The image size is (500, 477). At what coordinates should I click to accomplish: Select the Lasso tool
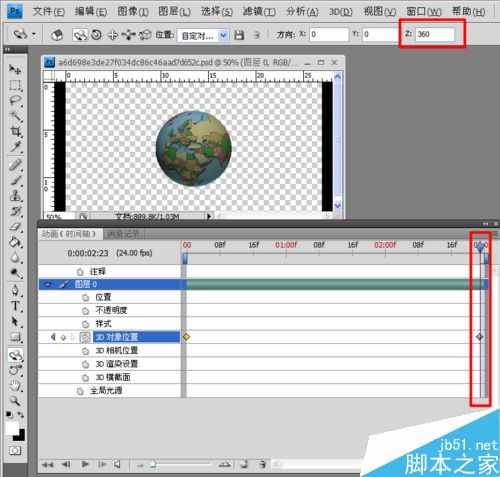point(15,100)
